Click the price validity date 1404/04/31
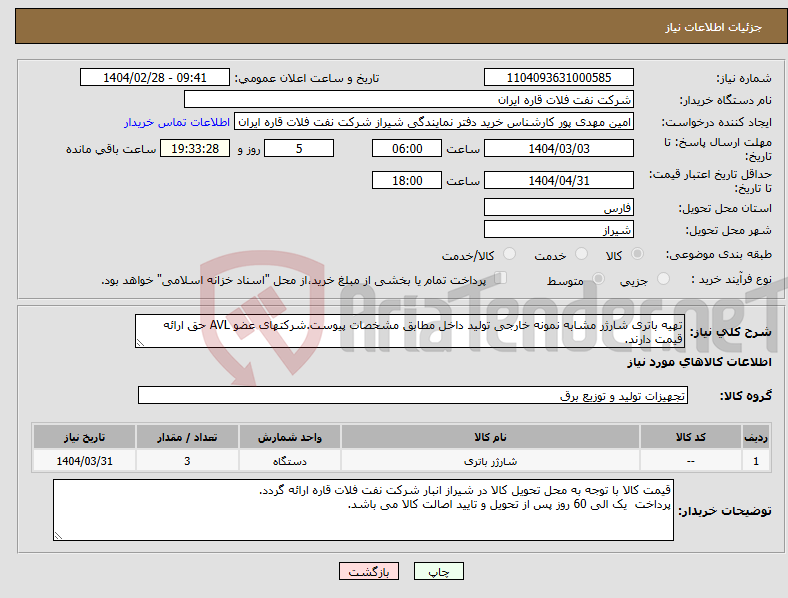788x598 pixels. (x=558, y=180)
